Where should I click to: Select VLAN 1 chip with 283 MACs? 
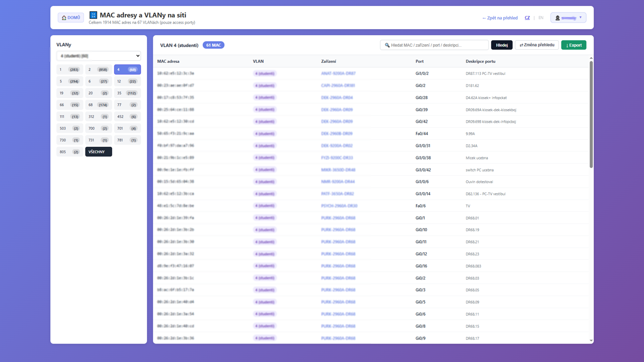point(69,69)
